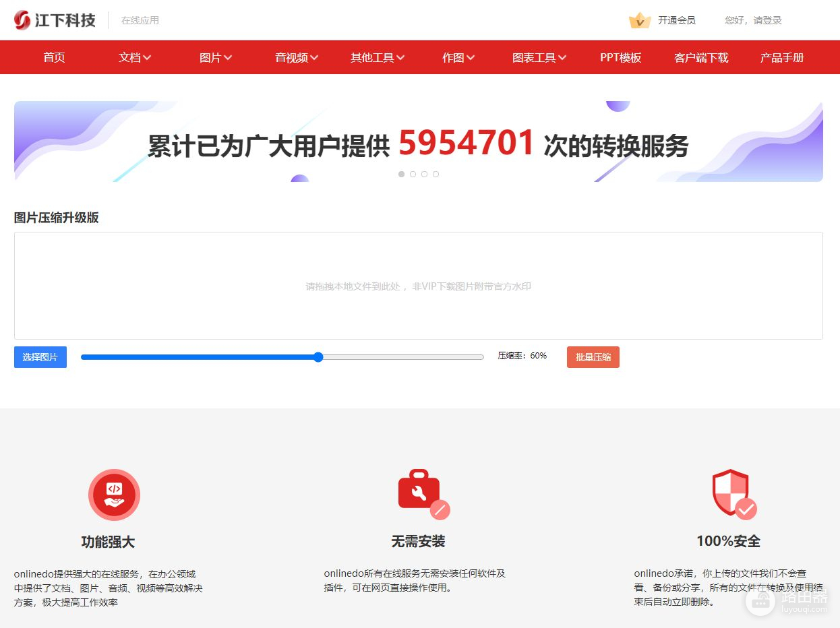Click the 无需安装 toolbox icon
This screenshot has width=840, height=628.
(423, 494)
